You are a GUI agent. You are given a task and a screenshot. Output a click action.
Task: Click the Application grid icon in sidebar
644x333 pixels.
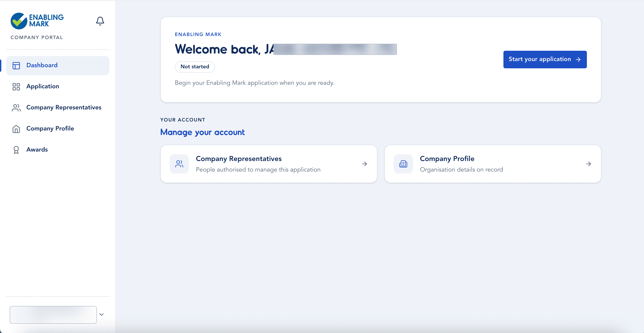pyautogui.click(x=16, y=87)
